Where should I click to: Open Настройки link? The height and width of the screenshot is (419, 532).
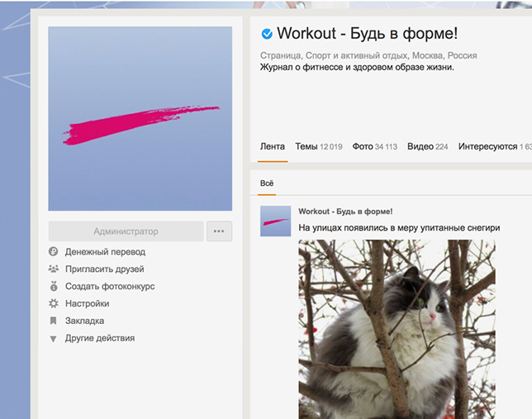88,303
